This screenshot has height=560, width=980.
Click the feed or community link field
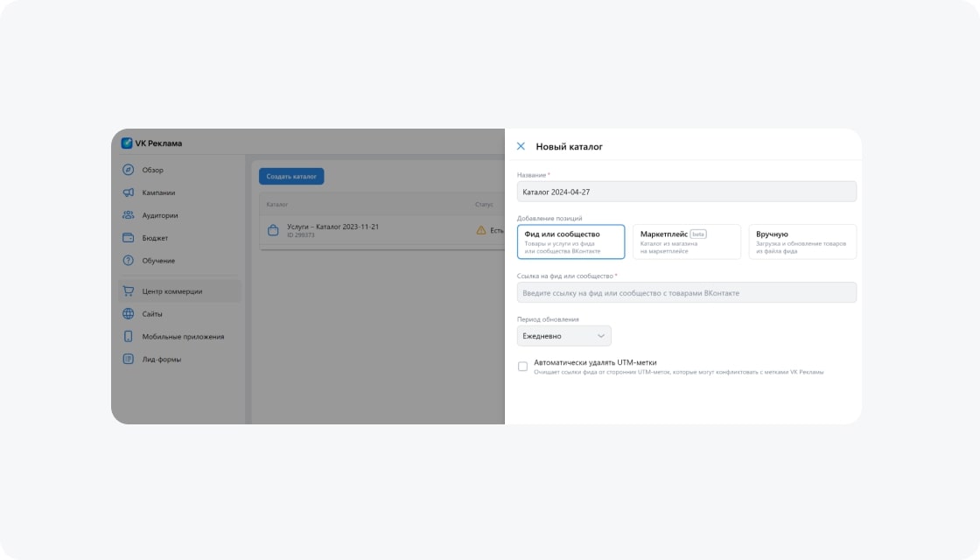[x=686, y=292]
